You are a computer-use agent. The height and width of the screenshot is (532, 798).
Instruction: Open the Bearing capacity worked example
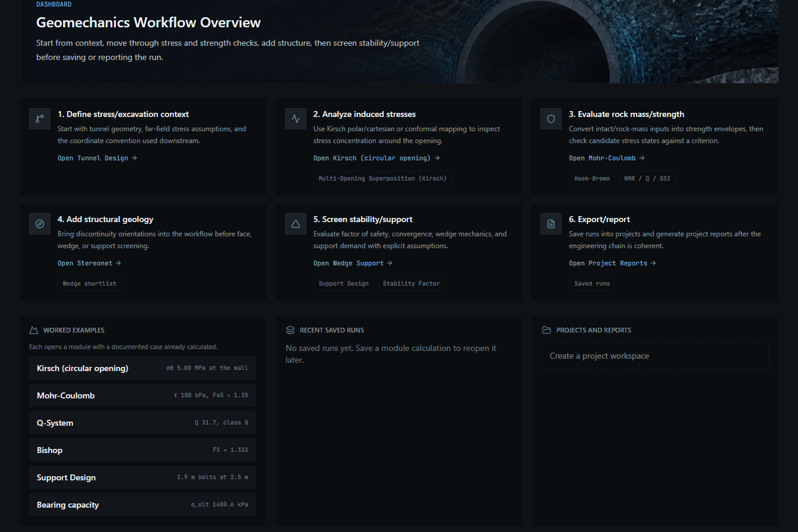[x=142, y=505]
